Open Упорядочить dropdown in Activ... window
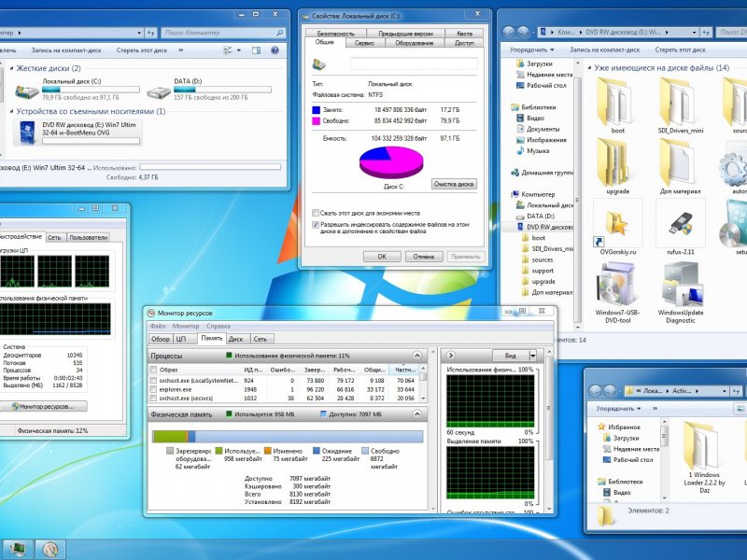The width and height of the screenshot is (747, 560). (x=618, y=409)
